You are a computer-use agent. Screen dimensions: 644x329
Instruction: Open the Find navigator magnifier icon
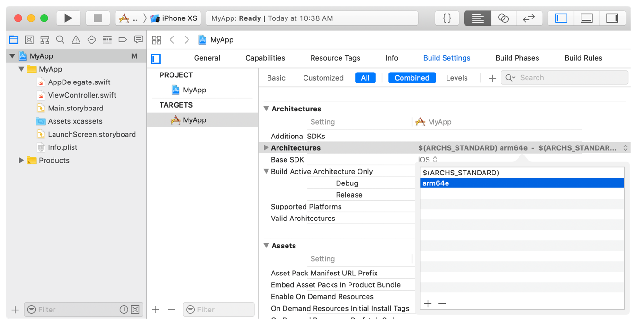[x=60, y=40]
